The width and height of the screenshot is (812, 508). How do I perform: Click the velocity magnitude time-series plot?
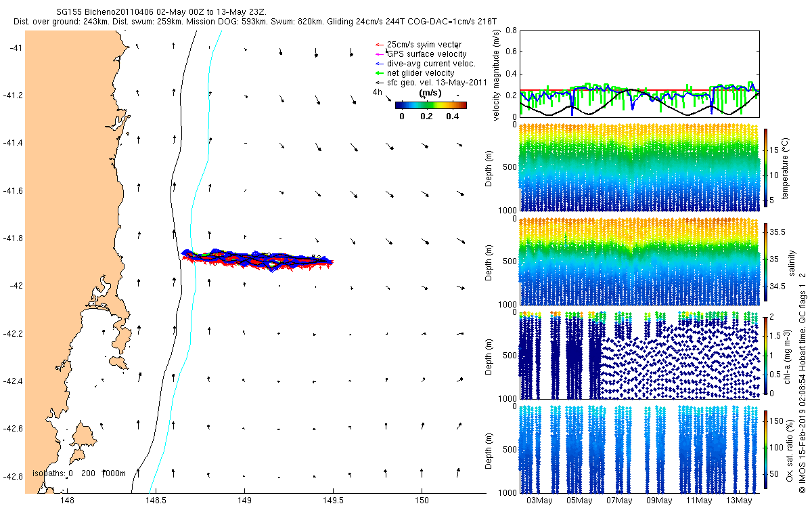(639, 72)
